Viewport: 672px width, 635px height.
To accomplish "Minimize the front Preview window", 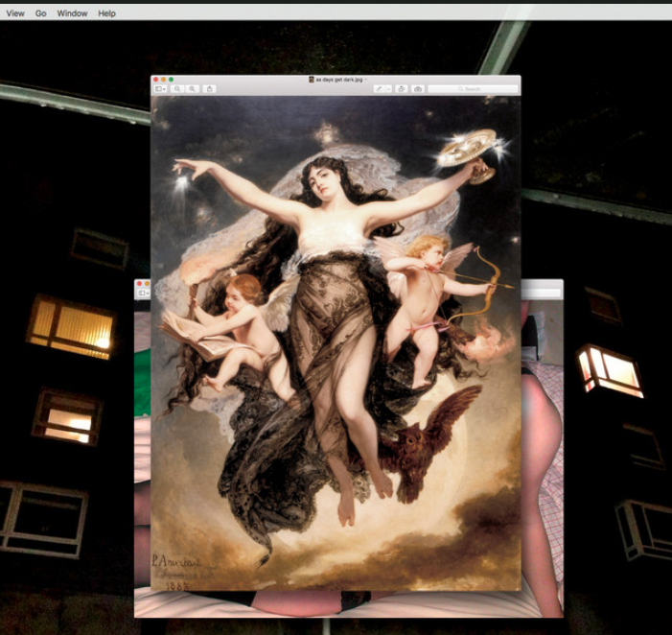I will (x=164, y=80).
